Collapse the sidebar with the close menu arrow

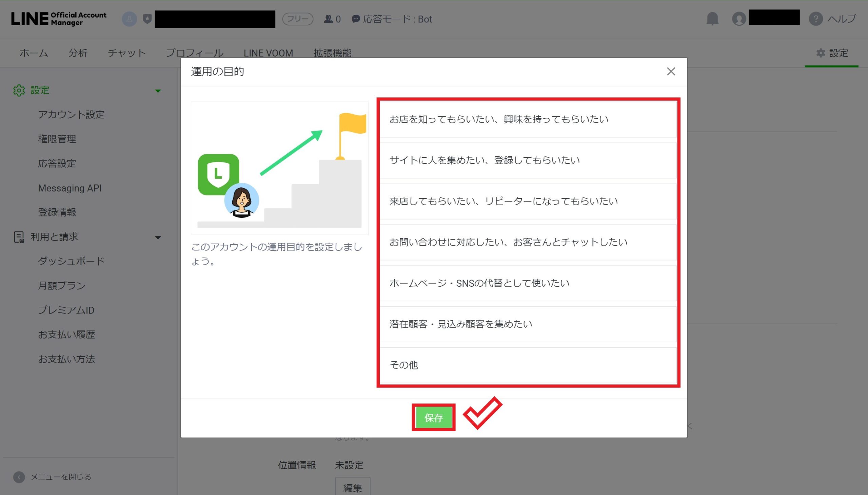point(19,477)
